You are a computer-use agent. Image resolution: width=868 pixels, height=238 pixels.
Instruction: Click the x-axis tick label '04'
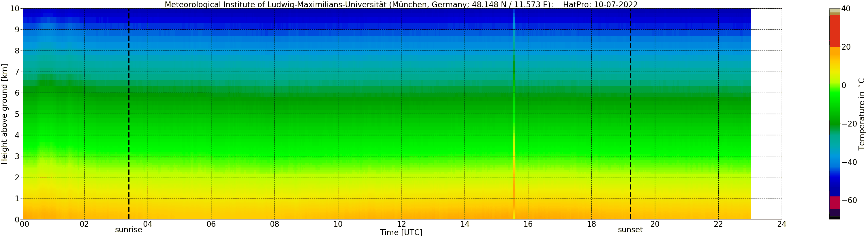point(148,224)
